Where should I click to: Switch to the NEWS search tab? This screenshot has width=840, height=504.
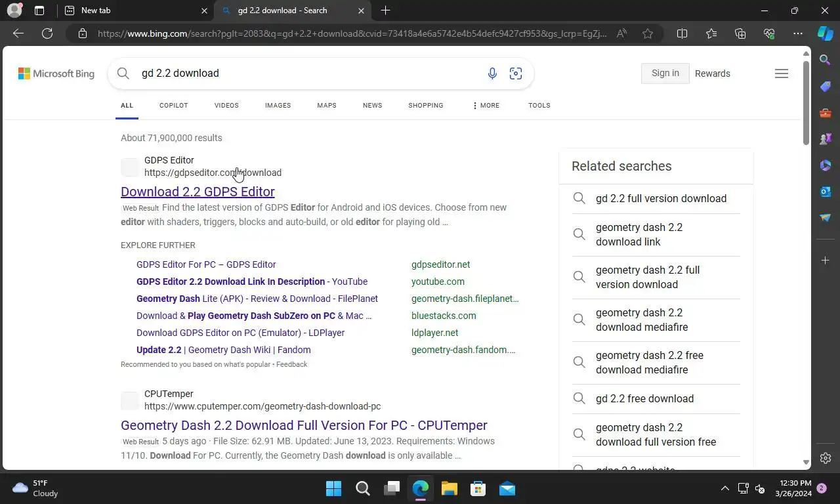pyautogui.click(x=372, y=105)
